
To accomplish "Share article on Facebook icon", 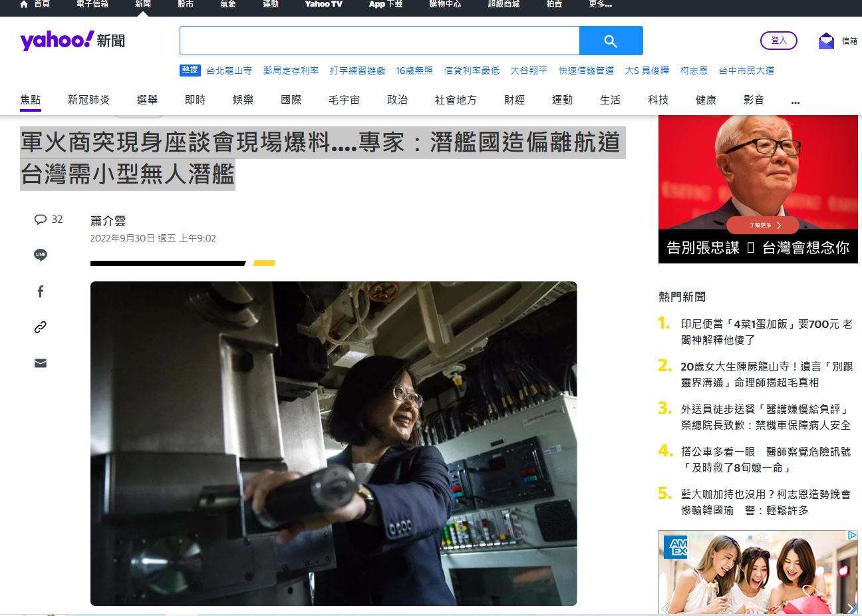I will [x=41, y=291].
